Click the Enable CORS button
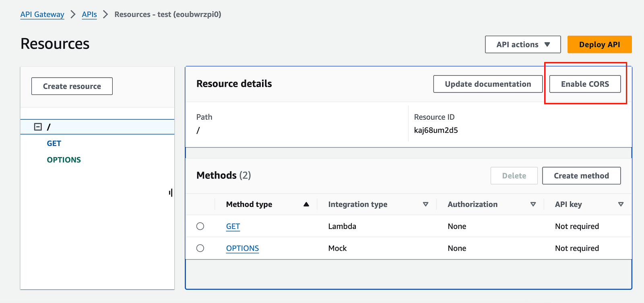This screenshot has width=644, height=303. click(584, 84)
